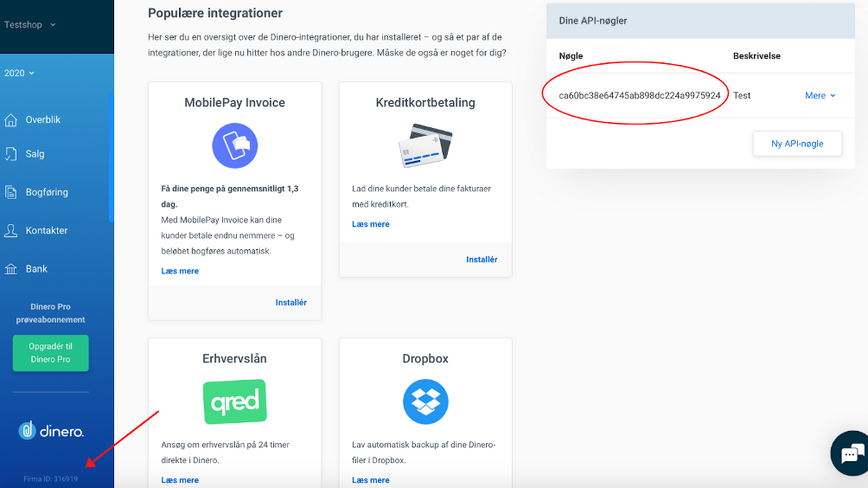Image resolution: width=868 pixels, height=488 pixels.
Task: Click Opgradér til Dinero Pro button
Action: [x=50, y=353]
